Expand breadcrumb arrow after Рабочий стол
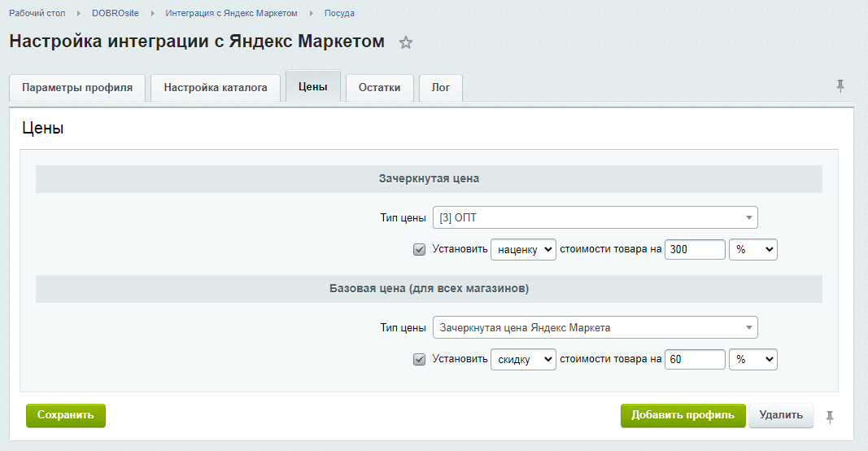This screenshot has width=868, height=451. tap(79, 13)
